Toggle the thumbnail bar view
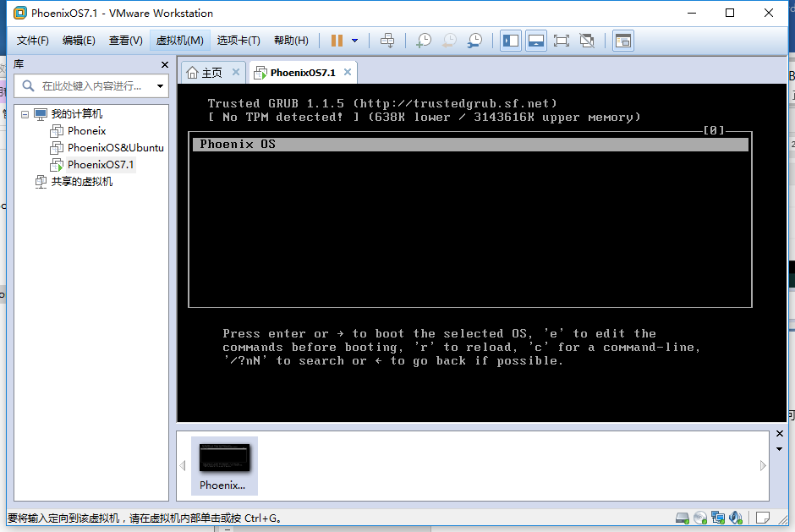 point(536,41)
